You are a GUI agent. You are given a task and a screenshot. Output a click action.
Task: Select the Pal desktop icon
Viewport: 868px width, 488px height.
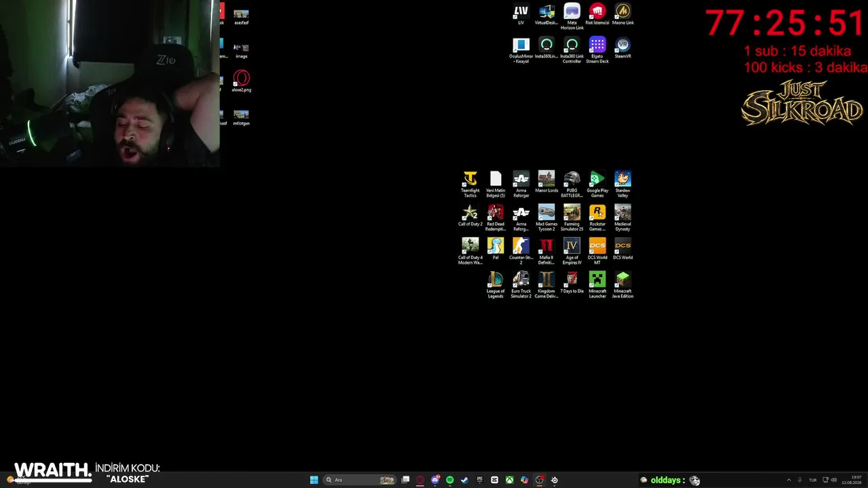[496, 249]
